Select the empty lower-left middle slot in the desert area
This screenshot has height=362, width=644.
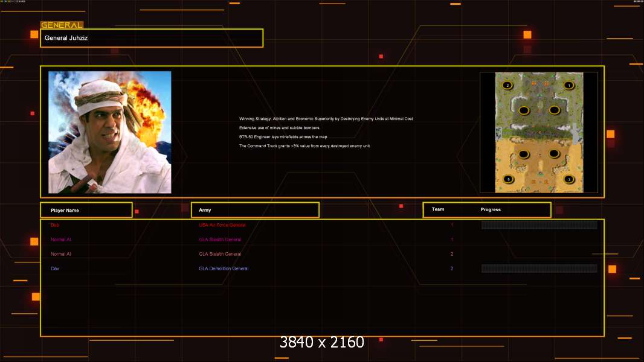click(524, 154)
